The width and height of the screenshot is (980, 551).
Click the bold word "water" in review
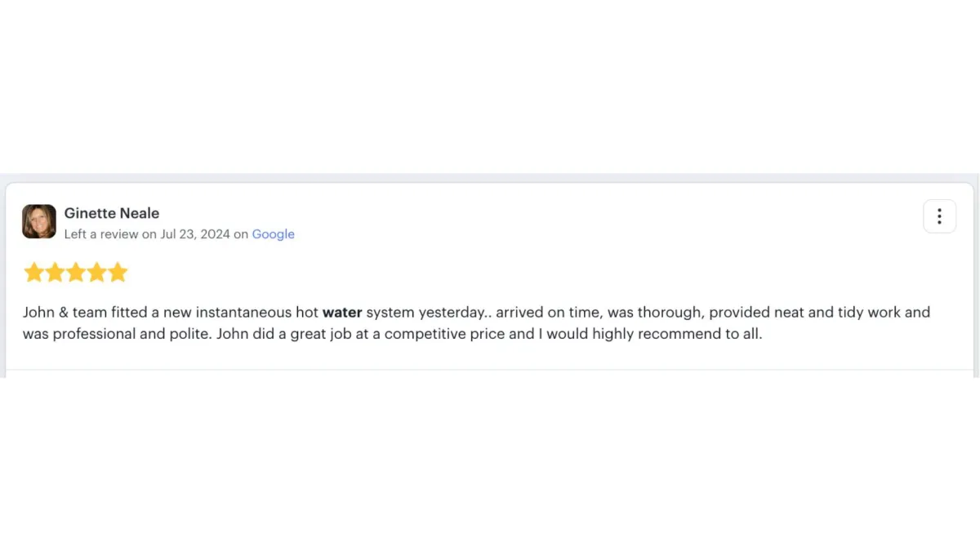pos(342,312)
